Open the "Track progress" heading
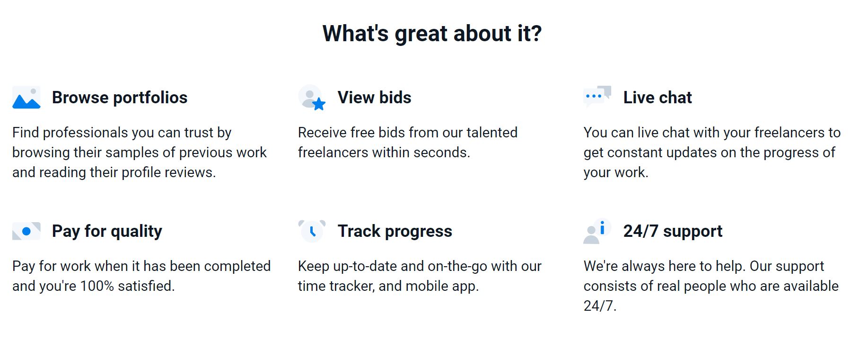Image resolution: width=868 pixels, height=342 pixels. (395, 232)
